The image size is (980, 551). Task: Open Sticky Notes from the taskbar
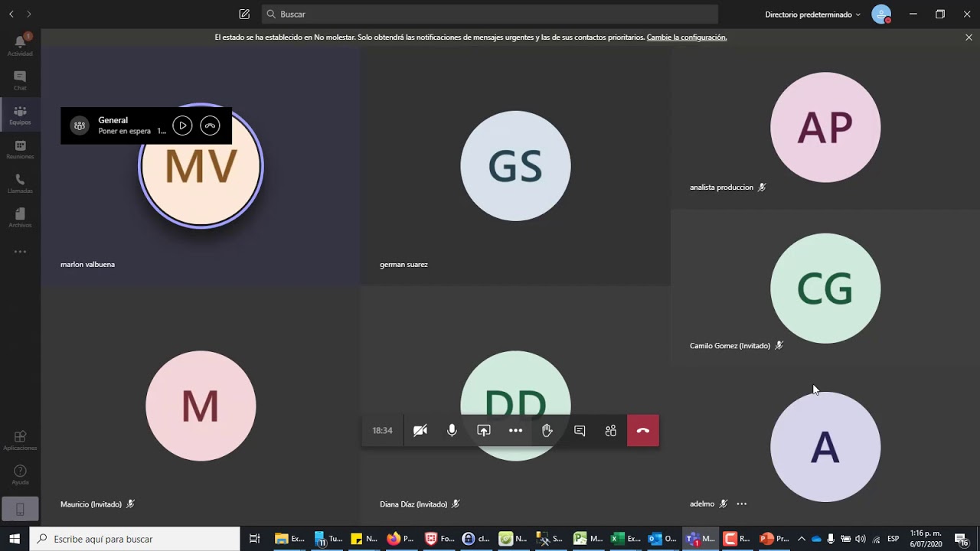[364, 539]
